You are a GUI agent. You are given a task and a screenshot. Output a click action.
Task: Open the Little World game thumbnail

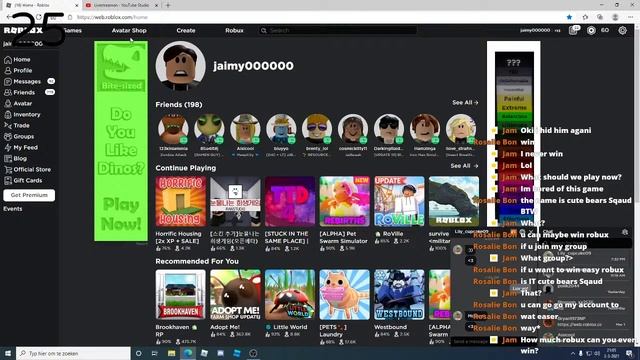(x=290, y=295)
